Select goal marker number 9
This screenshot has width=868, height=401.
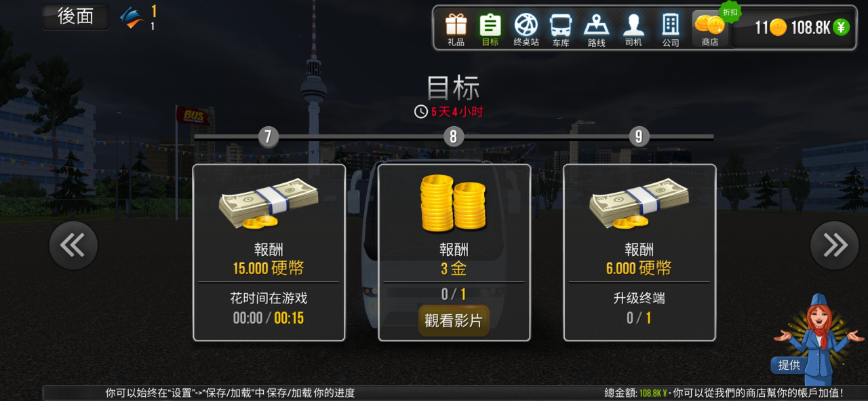(x=638, y=136)
